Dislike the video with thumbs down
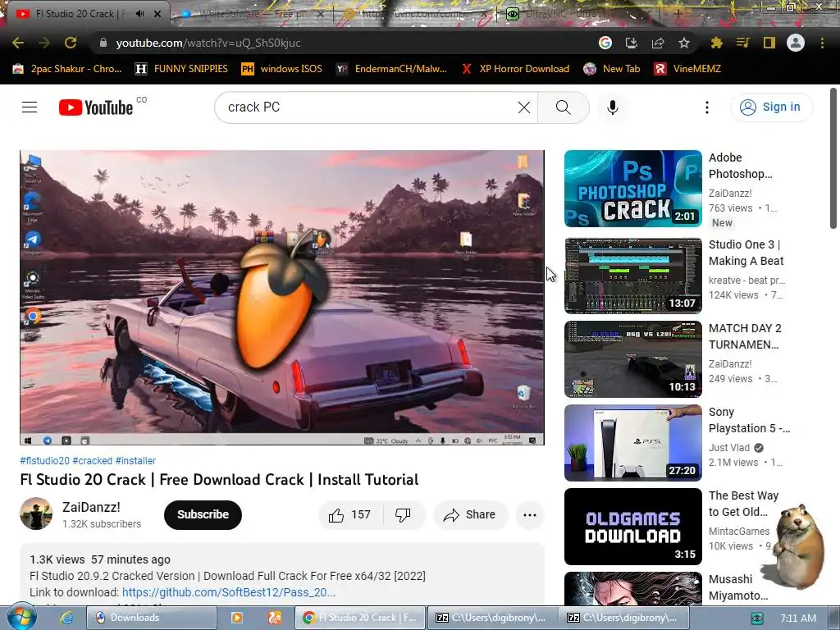 pos(403,515)
